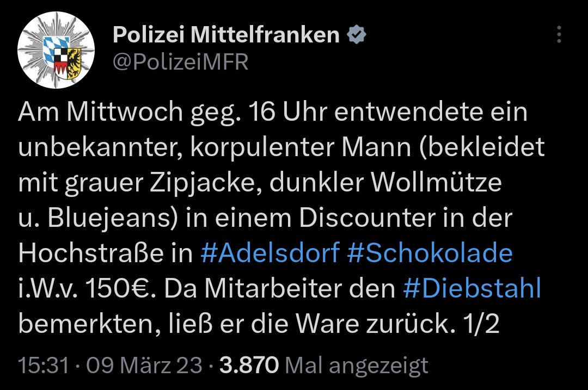Screen dimensions: 588x390
Task: Click the date 09 März 23
Action: point(144,365)
